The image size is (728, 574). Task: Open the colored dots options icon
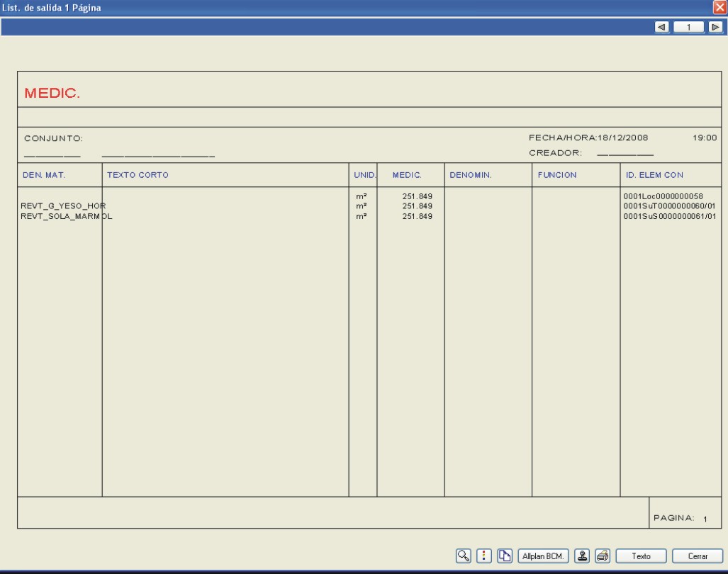(483, 556)
